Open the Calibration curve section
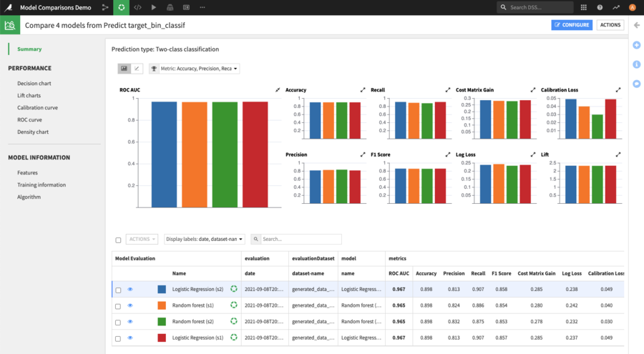Image resolution: width=644 pixels, height=354 pixels. point(37,107)
